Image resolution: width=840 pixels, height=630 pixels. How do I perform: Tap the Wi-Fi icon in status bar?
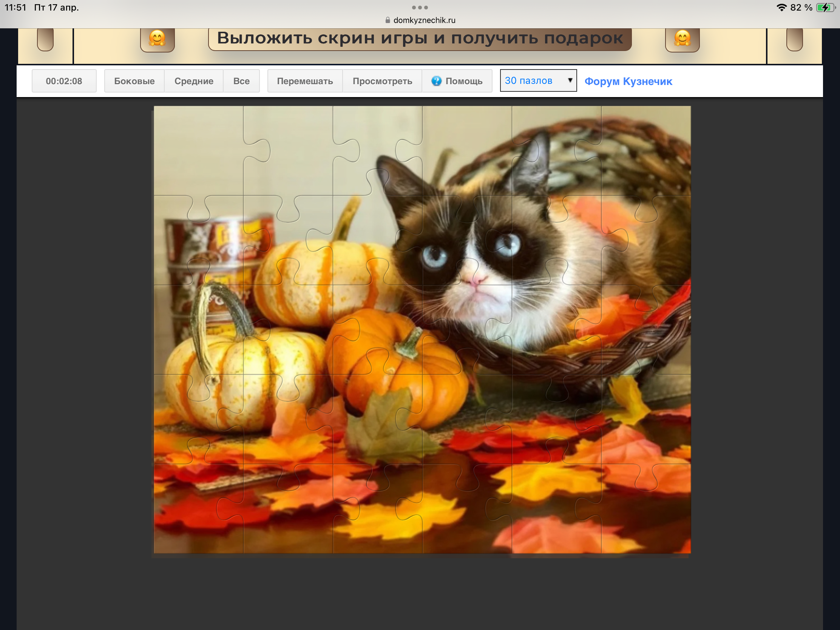click(x=781, y=8)
